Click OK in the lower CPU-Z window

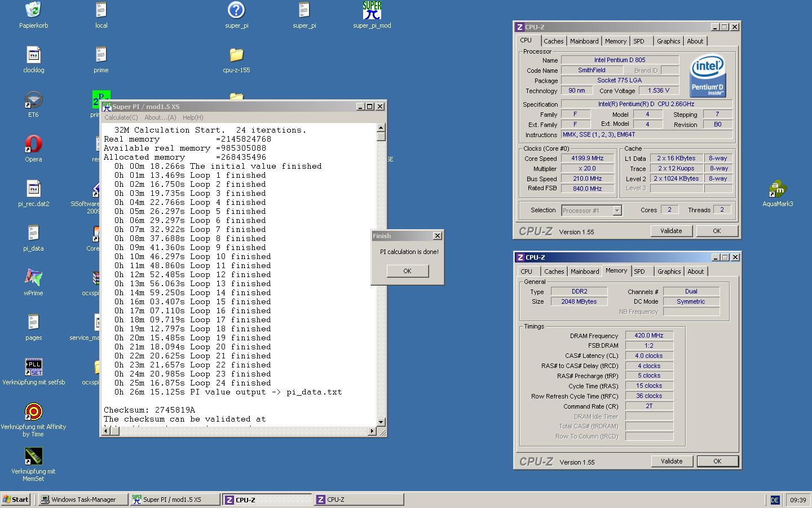pyautogui.click(x=717, y=461)
